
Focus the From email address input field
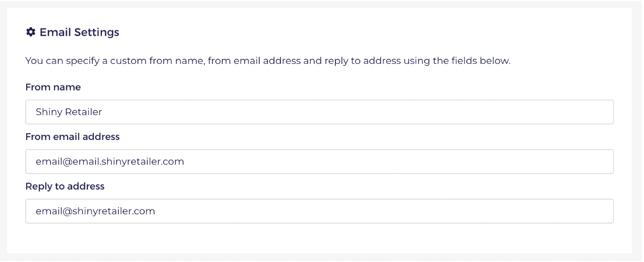tap(319, 161)
